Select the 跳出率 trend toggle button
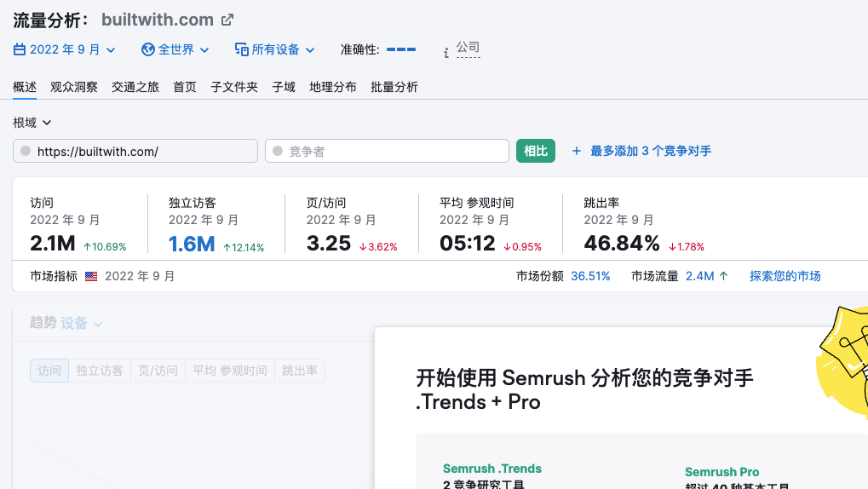This screenshot has height=489, width=868. (x=300, y=371)
